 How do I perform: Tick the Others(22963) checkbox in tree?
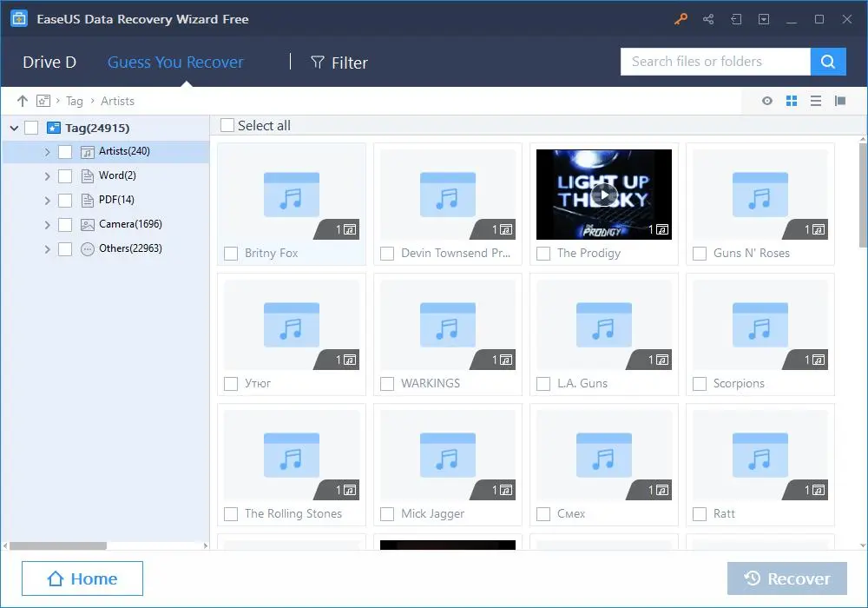coord(65,249)
